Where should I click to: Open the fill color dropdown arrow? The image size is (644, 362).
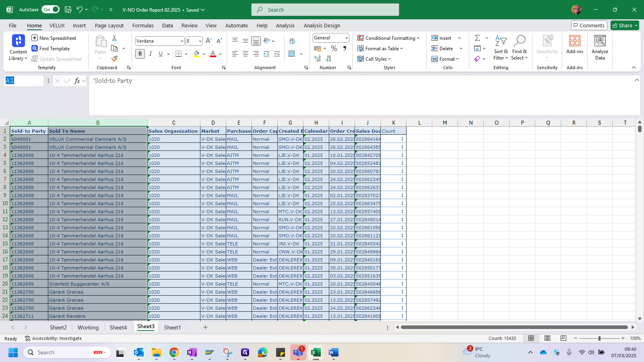click(204, 54)
